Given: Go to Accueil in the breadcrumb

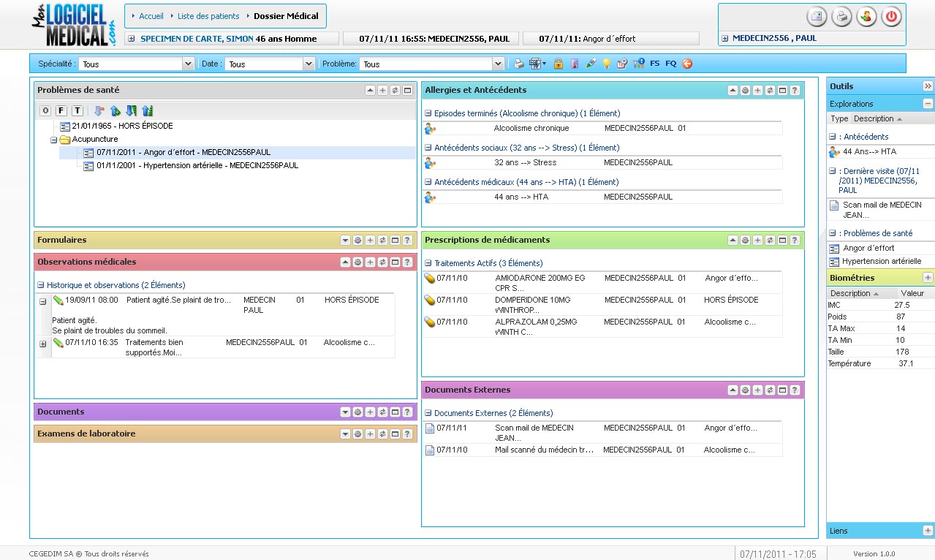Looking at the screenshot, I should [151, 16].
